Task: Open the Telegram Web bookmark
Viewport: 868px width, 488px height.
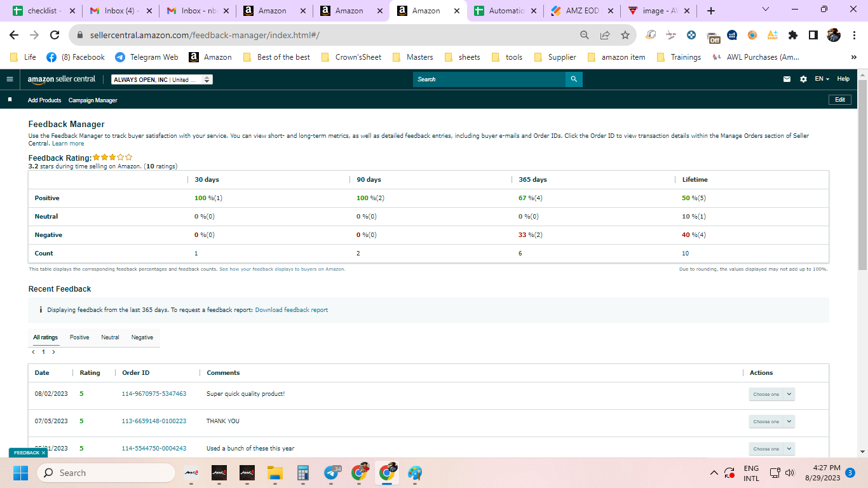Action: click(147, 57)
